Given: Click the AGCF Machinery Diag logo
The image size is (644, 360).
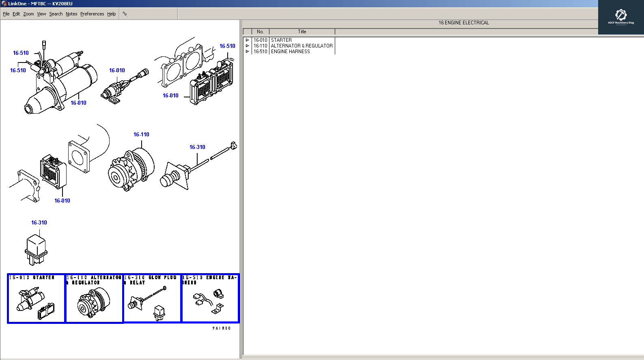Looking at the screenshot, I should tap(620, 17).
